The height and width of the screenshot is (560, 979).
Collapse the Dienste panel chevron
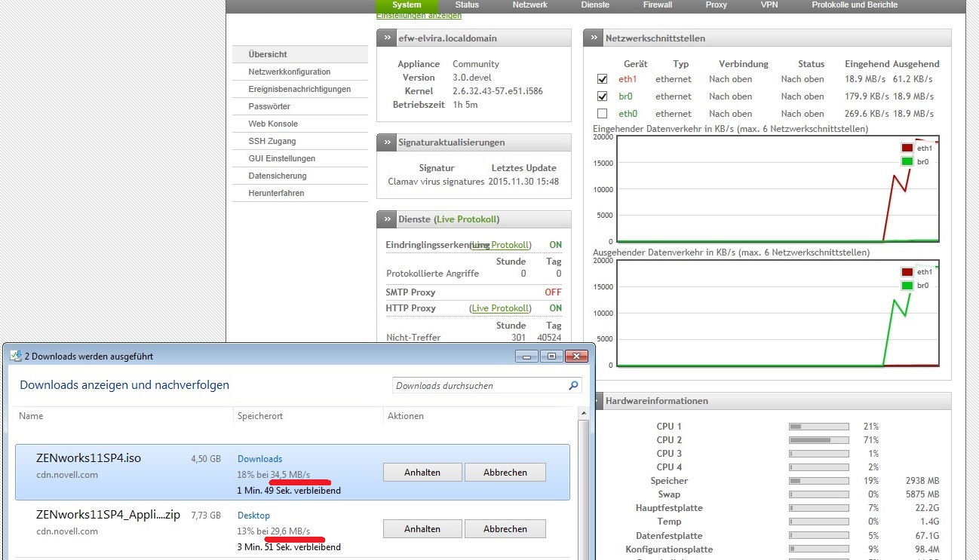(387, 219)
